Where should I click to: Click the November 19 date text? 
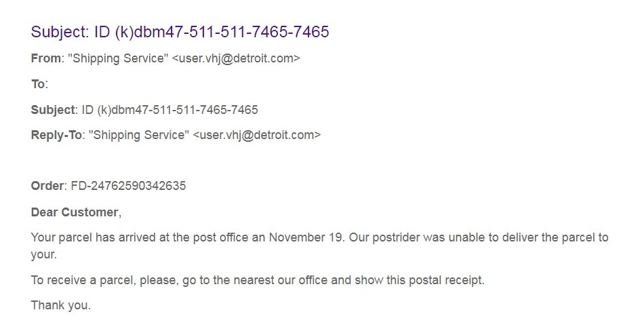tap(306, 237)
